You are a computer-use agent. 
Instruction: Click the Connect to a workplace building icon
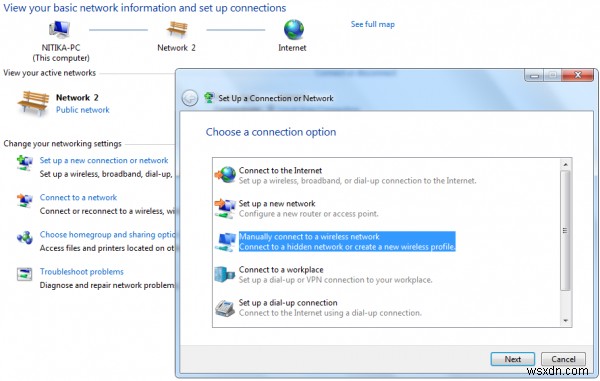coord(225,274)
